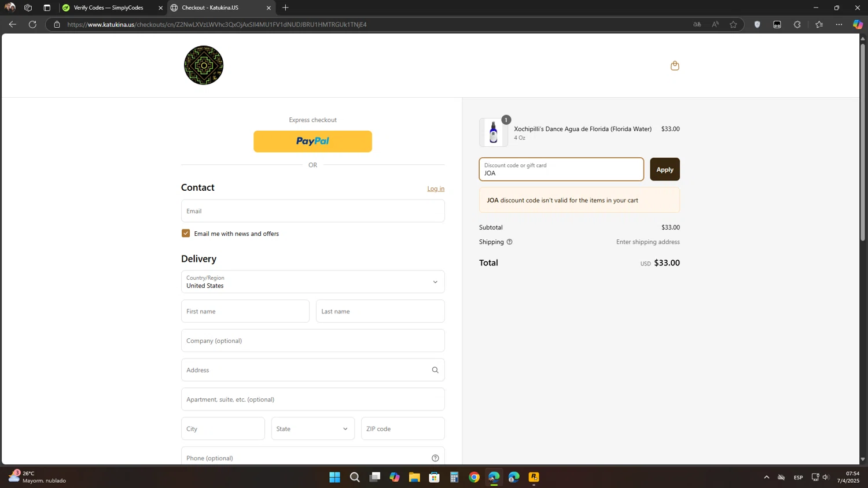Click the City field
The height and width of the screenshot is (488, 868).
point(223,428)
